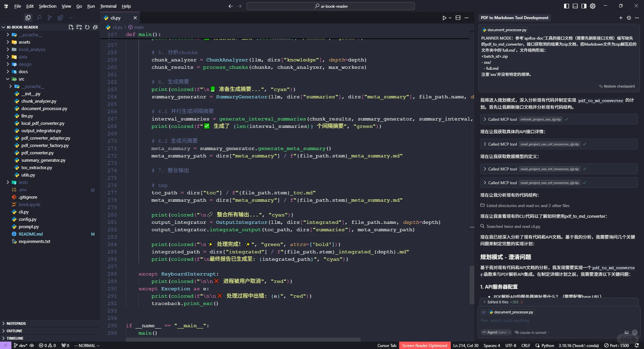Viewport: 644px width, 349px height.
Task: Toggle Live Server Port 5500
Action: (616, 345)
